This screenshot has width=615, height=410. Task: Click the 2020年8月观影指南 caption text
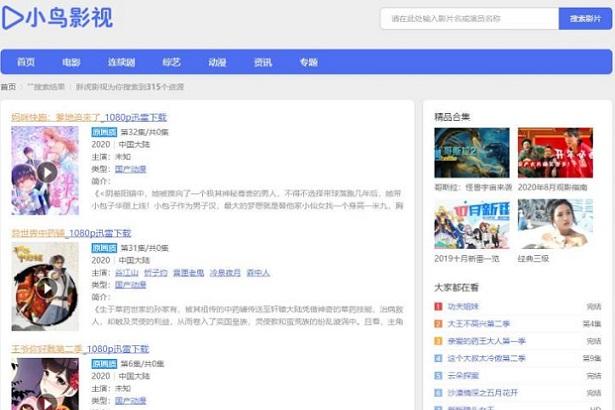(x=553, y=188)
